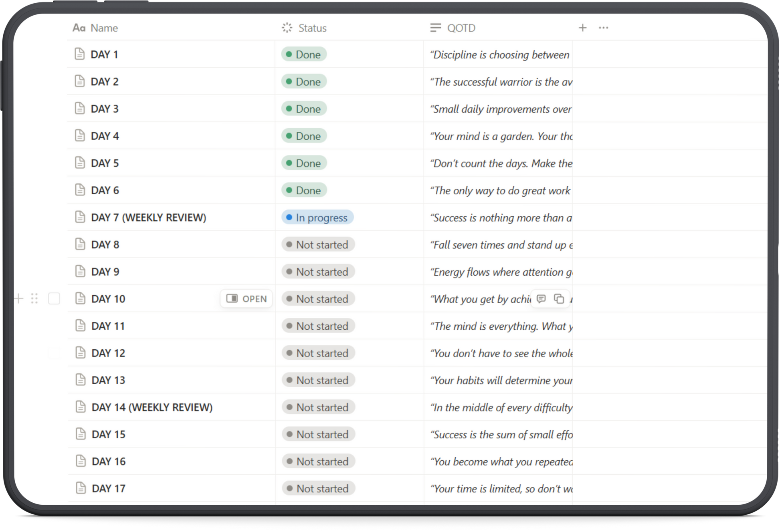The image size is (780, 532).
Task: Click quote "Fall seven times and stand up"
Action: coord(498,245)
